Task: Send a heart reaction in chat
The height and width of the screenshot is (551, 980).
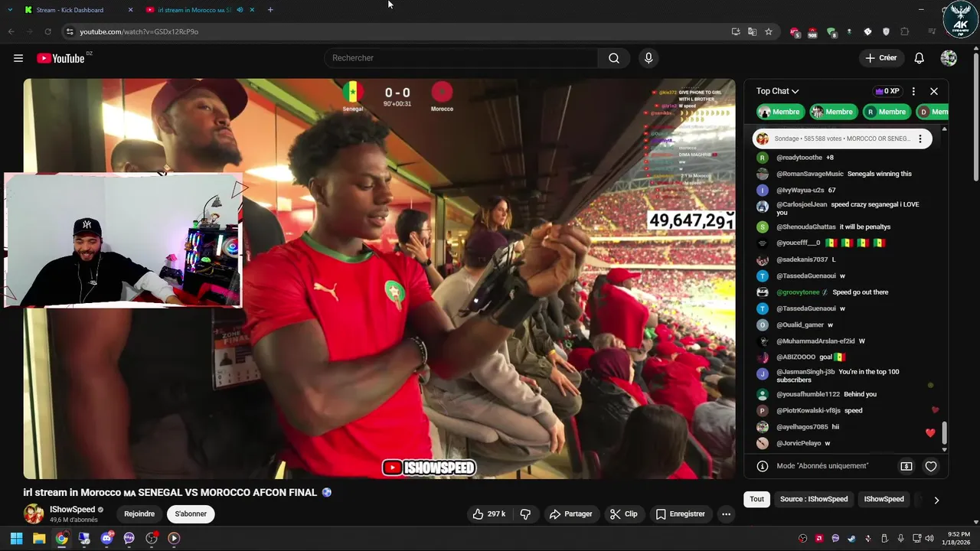Action: (x=931, y=466)
